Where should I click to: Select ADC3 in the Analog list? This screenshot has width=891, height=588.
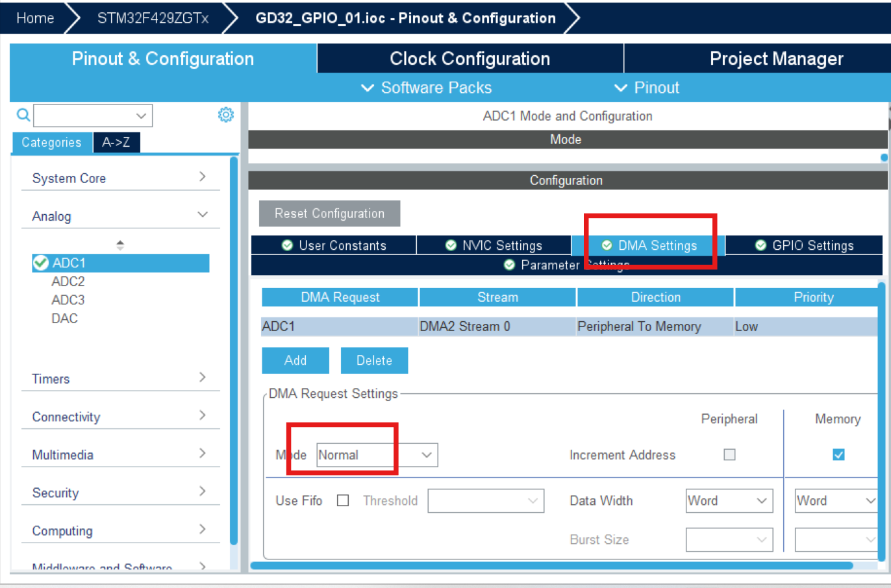(68, 300)
